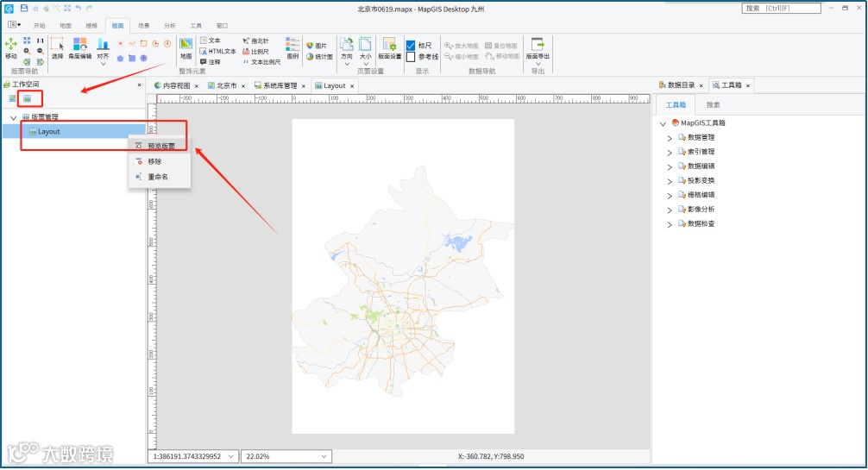Screen dimensions: 868x470
Task: Expand the 栅格编辑 toolbox folder
Action: pos(670,196)
